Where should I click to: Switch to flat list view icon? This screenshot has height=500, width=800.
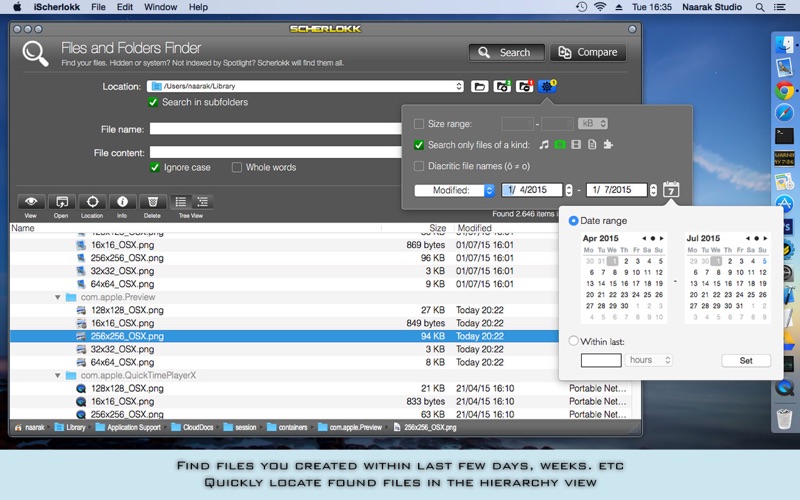coord(181,202)
